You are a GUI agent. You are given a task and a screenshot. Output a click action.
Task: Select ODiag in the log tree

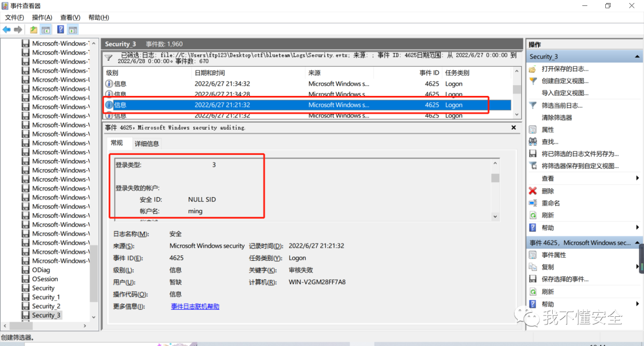point(41,270)
